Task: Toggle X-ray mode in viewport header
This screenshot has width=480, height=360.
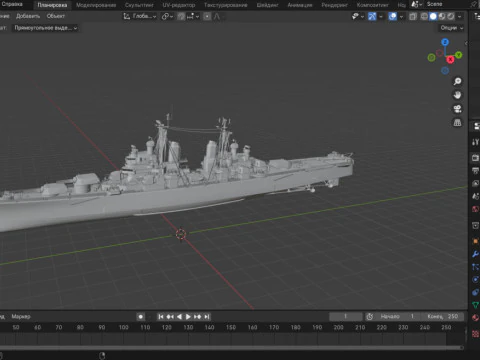Action: tap(413, 16)
